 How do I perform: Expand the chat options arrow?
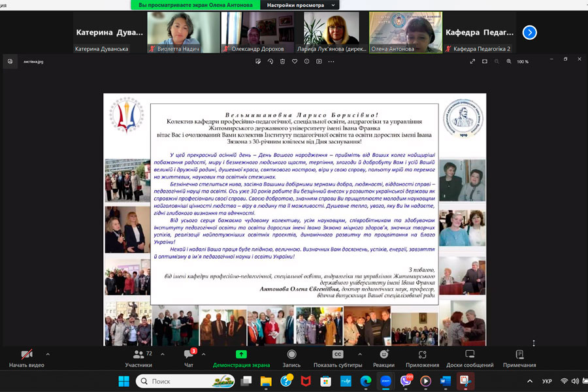pyautogui.click(x=203, y=354)
